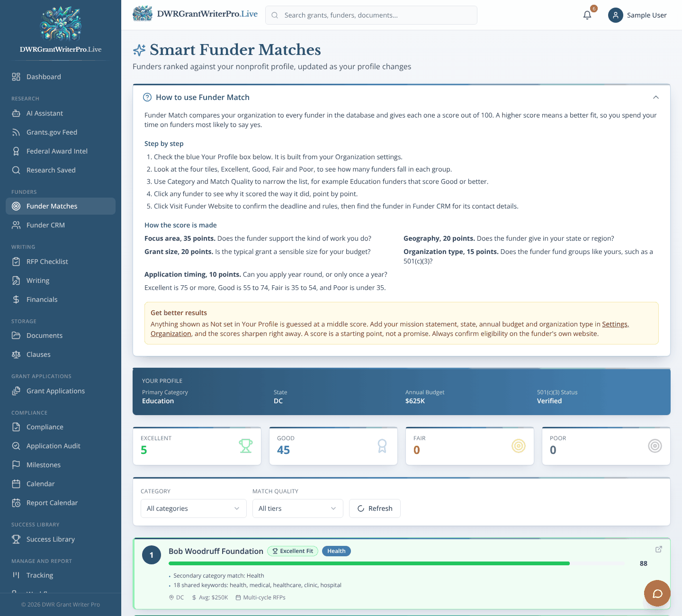Click the search grants, funders, documents field
This screenshot has height=616, width=682.
click(x=371, y=15)
